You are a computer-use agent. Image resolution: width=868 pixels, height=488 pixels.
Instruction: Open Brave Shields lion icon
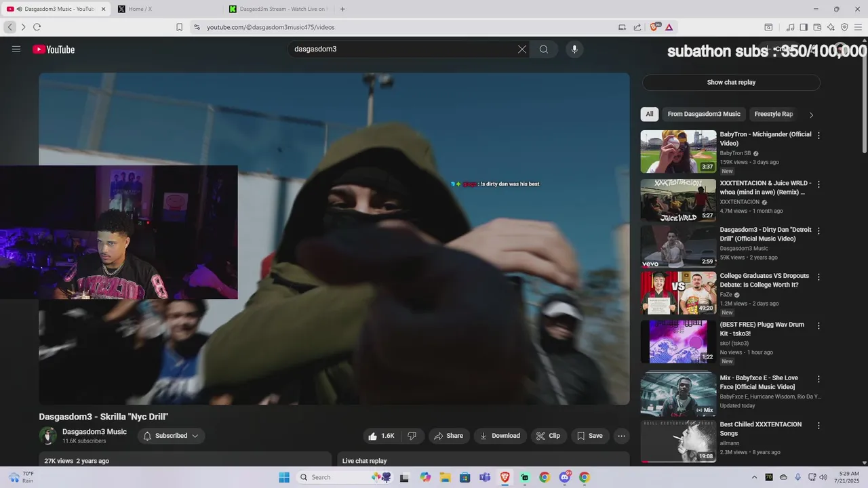point(655,27)
